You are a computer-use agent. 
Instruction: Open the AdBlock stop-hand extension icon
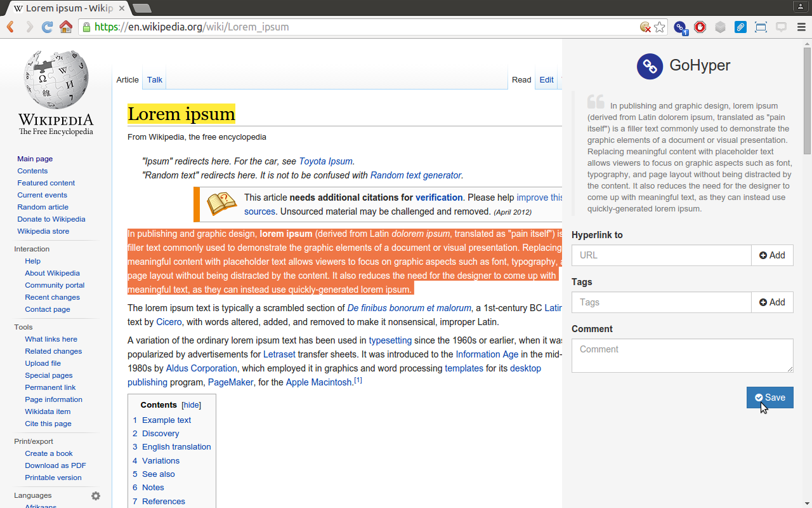coord(700,27)
